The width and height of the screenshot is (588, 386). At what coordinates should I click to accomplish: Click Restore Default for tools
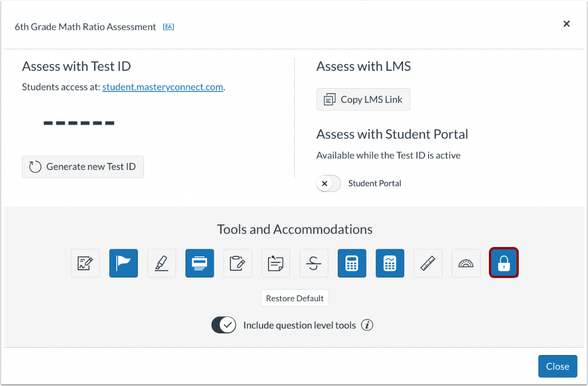tap(295, 298)
